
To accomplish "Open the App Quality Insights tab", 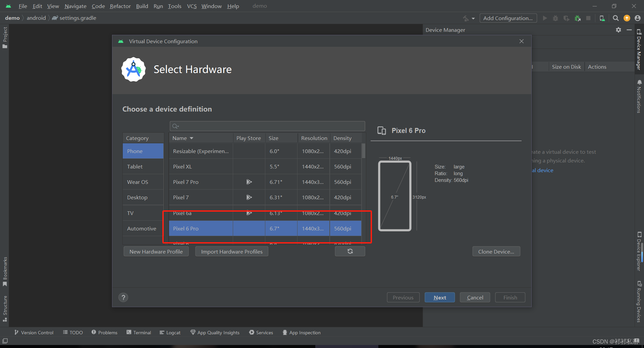I will (x=215, y=332).
